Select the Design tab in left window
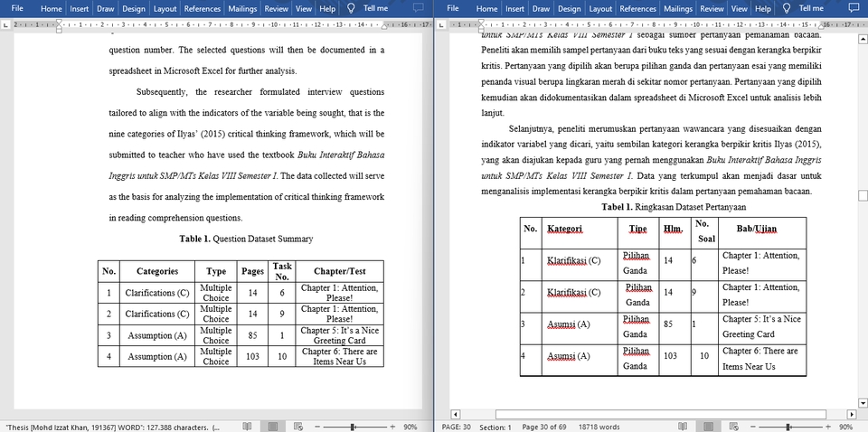This screenshot has width=868, height=432. pos(134,8)
